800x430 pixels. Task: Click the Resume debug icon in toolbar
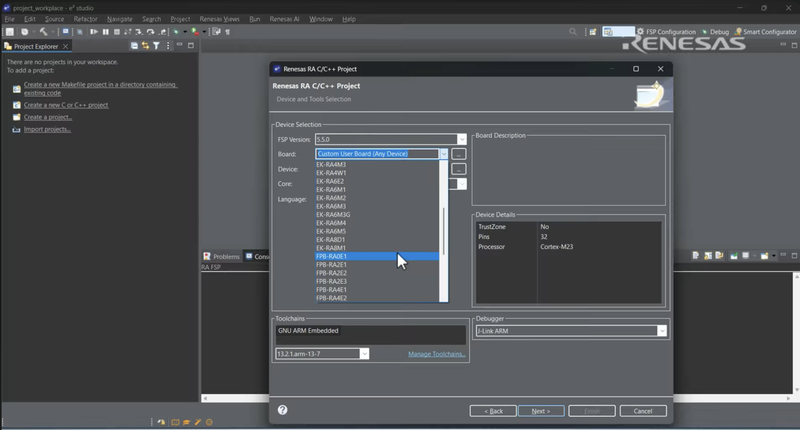(94, 32)
